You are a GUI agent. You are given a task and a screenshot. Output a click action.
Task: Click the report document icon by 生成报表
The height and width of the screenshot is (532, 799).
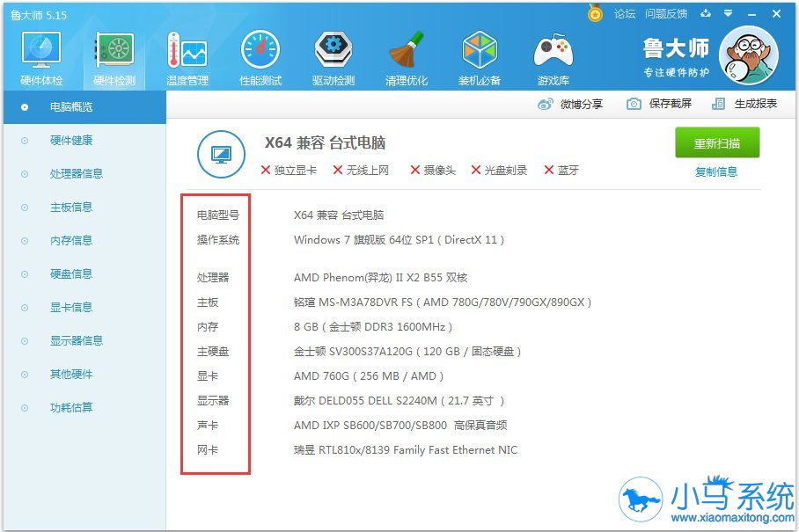pos(718,104)
